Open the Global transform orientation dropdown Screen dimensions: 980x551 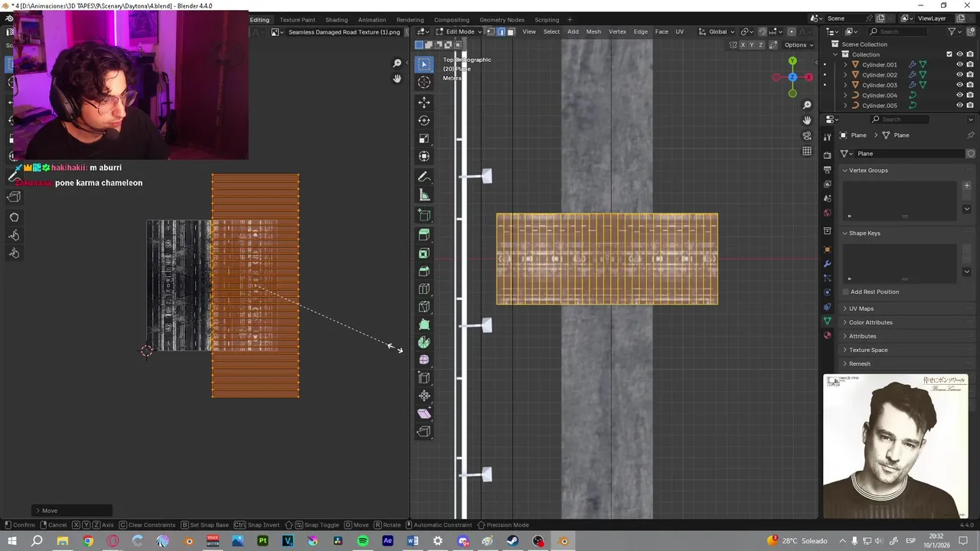[717, 31]
